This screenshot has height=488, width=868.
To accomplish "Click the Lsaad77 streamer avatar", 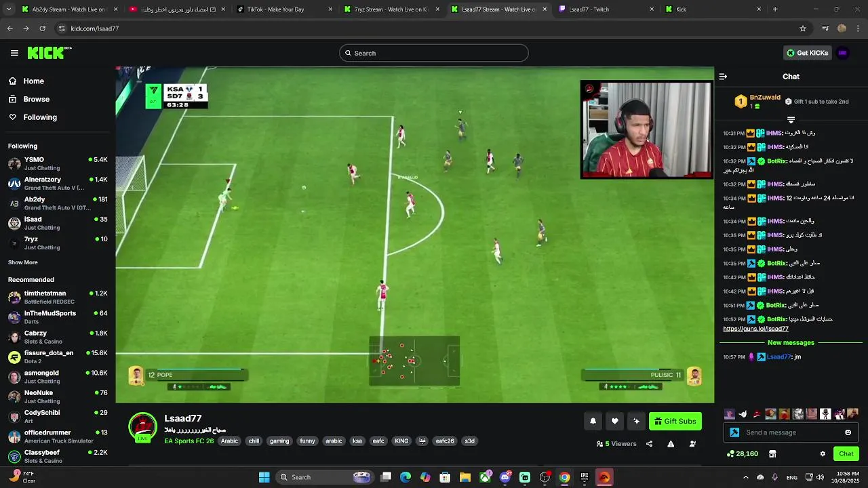I will point(143,427).
